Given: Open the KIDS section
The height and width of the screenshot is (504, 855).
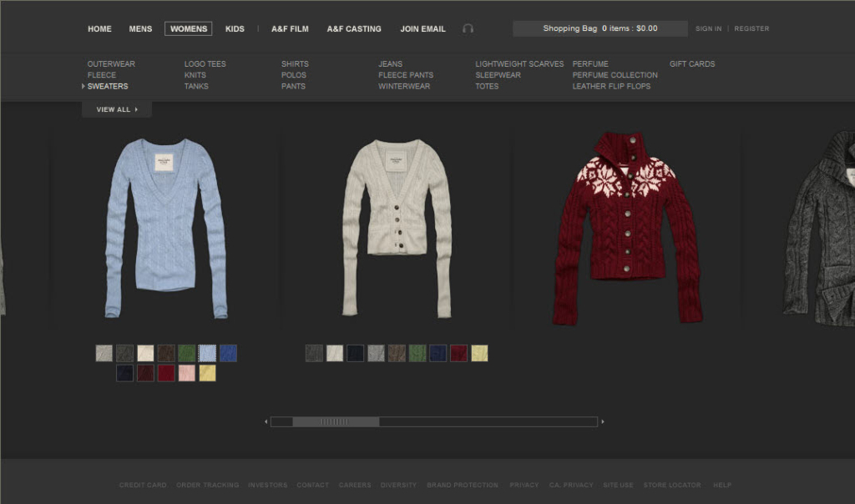Looking at the screenshot, I should point(235,29).
